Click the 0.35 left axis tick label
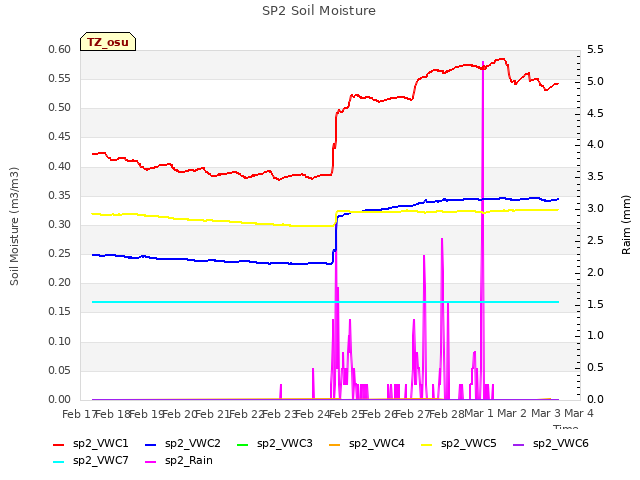The height and width of the screenshot is (480, 640). (60, 196)
